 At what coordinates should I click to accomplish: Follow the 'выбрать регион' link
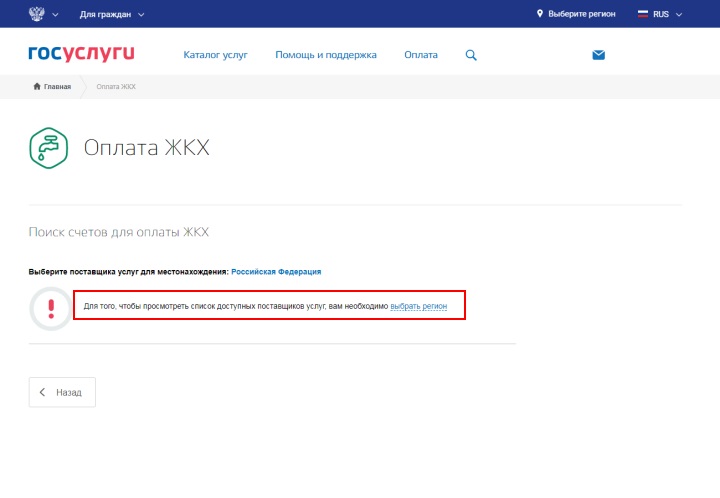click(x=418, y=306)
